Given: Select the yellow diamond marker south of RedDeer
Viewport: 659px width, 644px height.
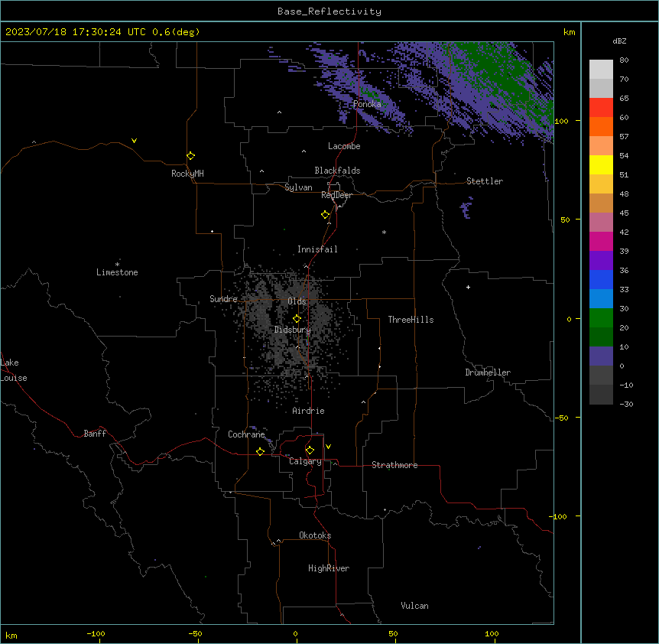Looking at the screenshot, I should point(326,215).
